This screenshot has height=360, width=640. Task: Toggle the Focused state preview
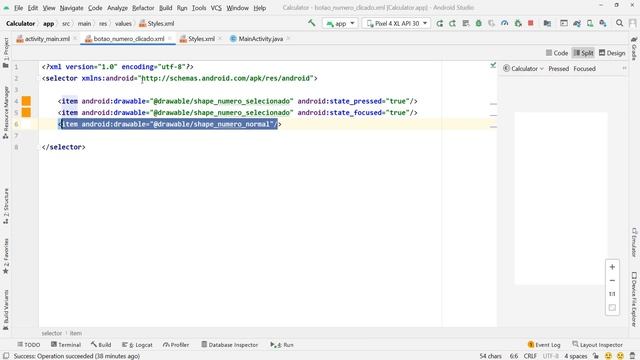pyautogui.click(x=584, y=69)
